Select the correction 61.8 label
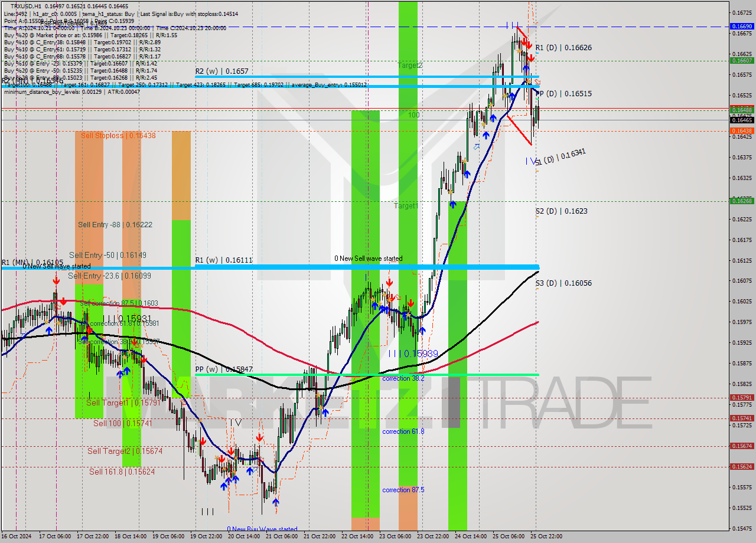This screenshot has width=756, height=543. pyautogui.click(x=403, y=431)
